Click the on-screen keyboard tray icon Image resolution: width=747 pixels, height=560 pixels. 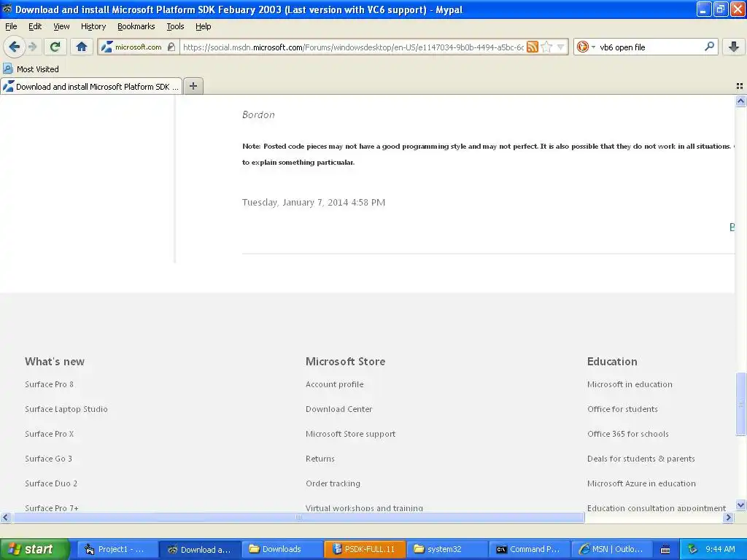(665, 550)
